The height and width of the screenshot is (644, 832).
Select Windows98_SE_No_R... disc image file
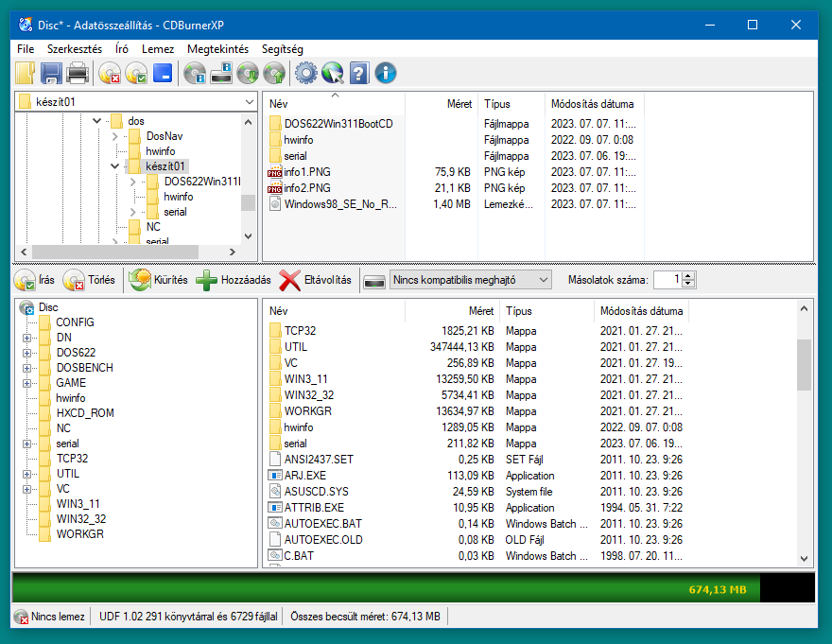[340, 204]
